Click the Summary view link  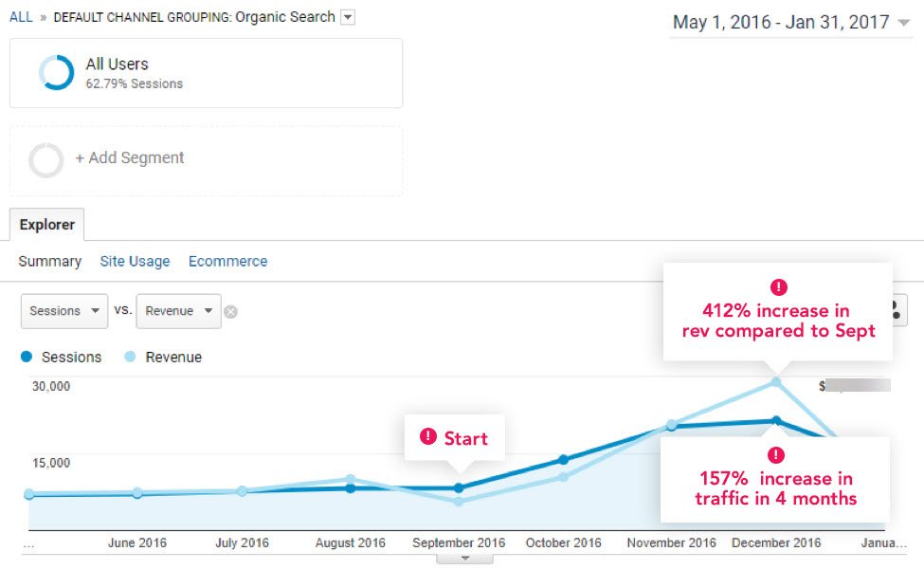pos(49,261)
